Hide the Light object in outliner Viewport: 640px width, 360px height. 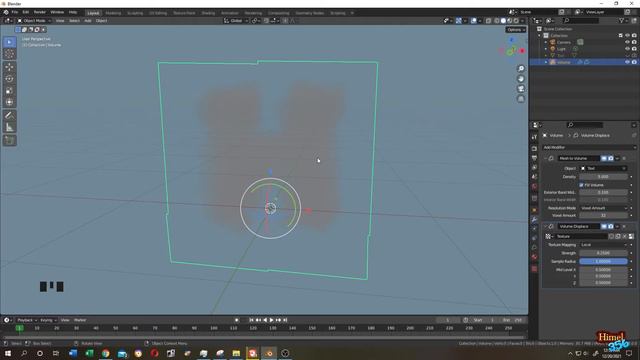coord(627,49)
